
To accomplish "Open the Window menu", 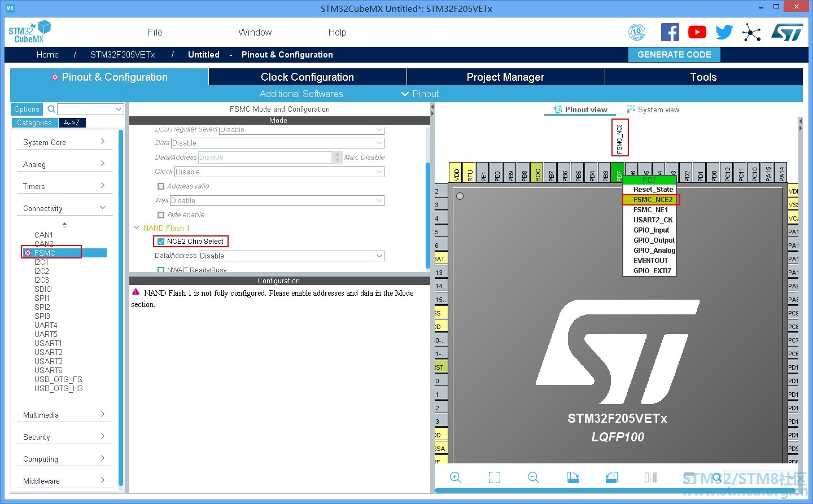I will [255, 32].
